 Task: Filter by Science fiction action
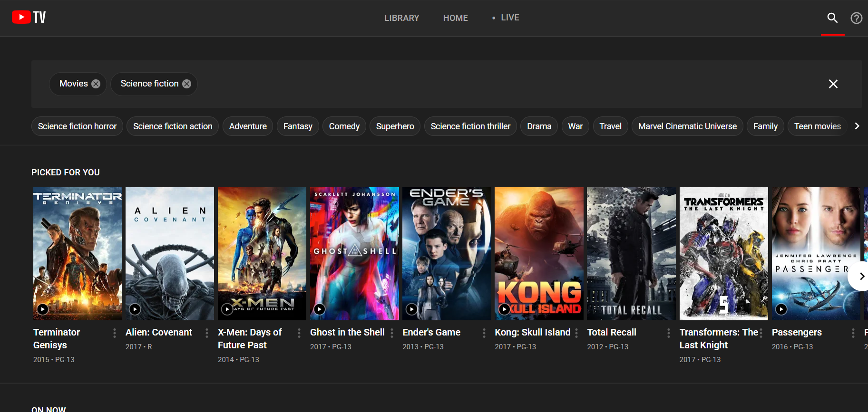coord(173,126)
